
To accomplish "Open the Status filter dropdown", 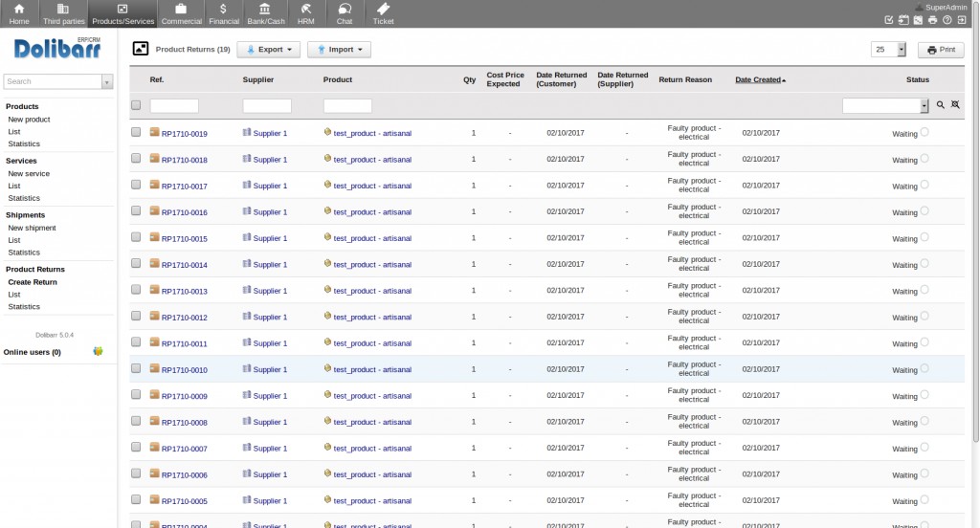I will tap(885, 106).
